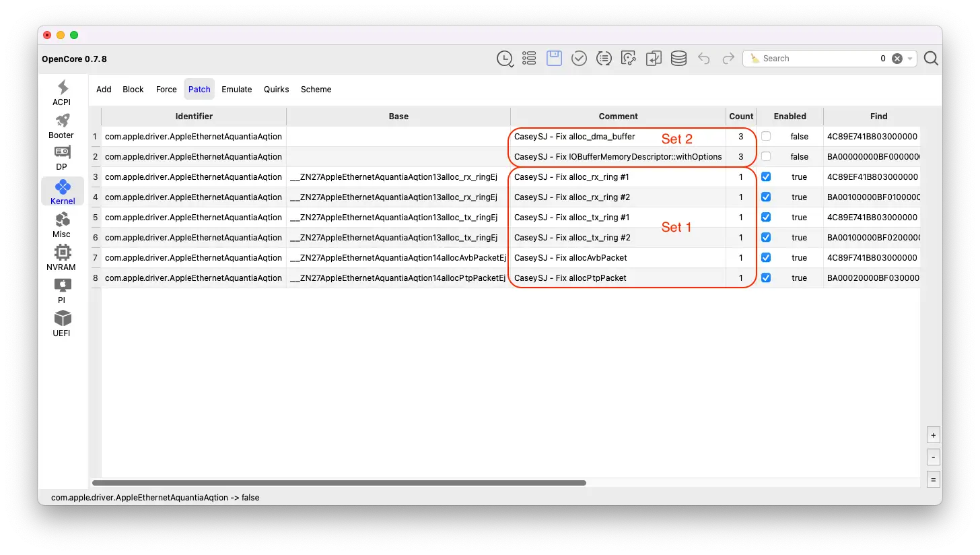The image size is (980, 555).
Task: Open the Booter rocket section
Action: (x=62, y=126)
